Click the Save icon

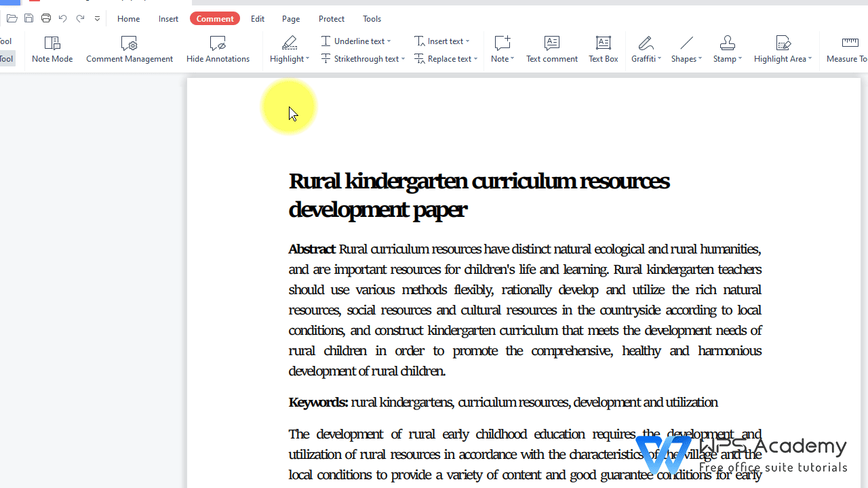[x=28, y=18]
